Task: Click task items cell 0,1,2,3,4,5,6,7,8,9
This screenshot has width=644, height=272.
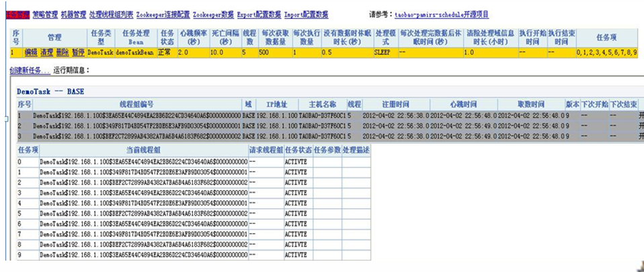Action: [x=607, y=52]
